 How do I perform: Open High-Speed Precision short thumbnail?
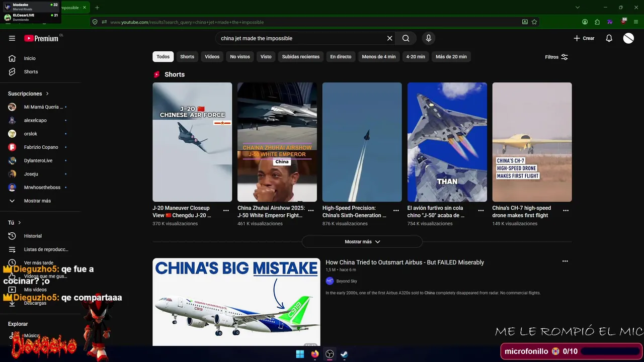[362, 142]
